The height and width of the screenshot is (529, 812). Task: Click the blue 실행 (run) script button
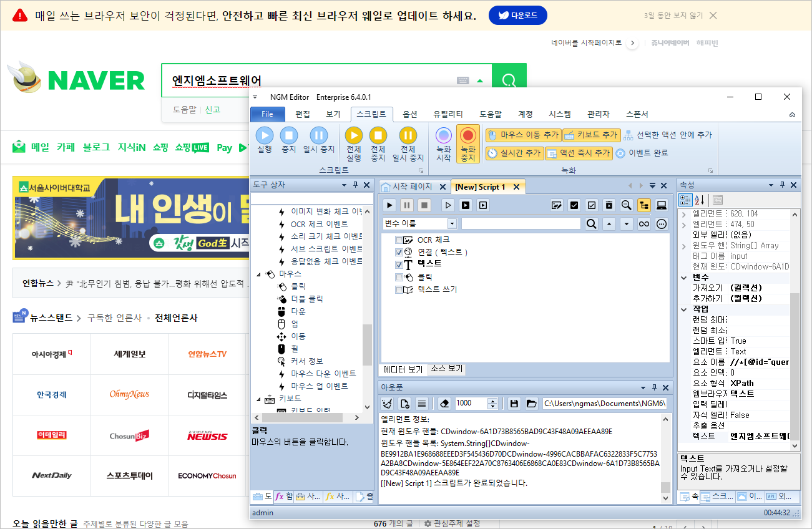(x=265, y=140)
